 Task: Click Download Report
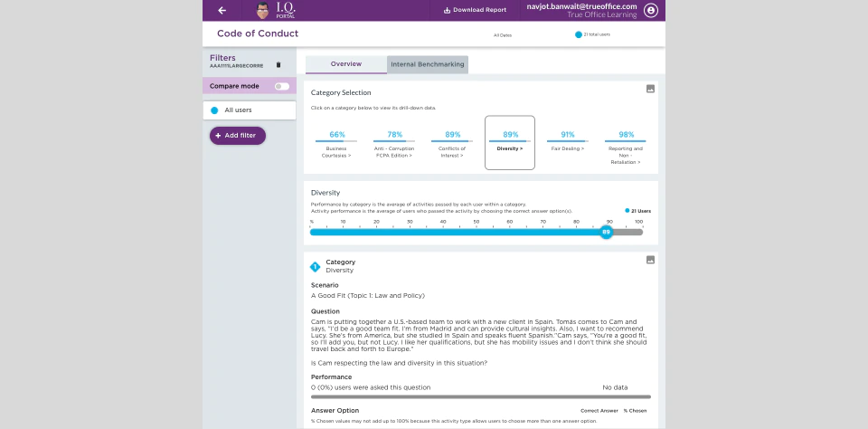[x=475, y=10]
